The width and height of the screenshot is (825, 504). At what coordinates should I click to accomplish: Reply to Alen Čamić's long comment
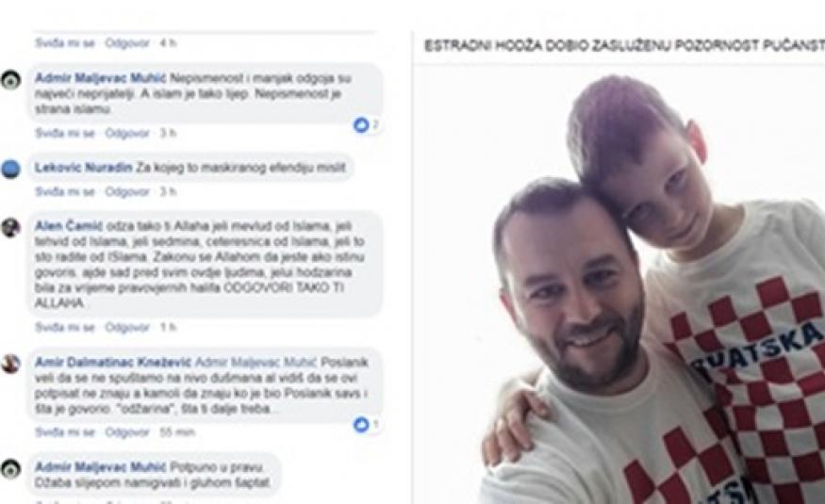[x=127, y=328]
